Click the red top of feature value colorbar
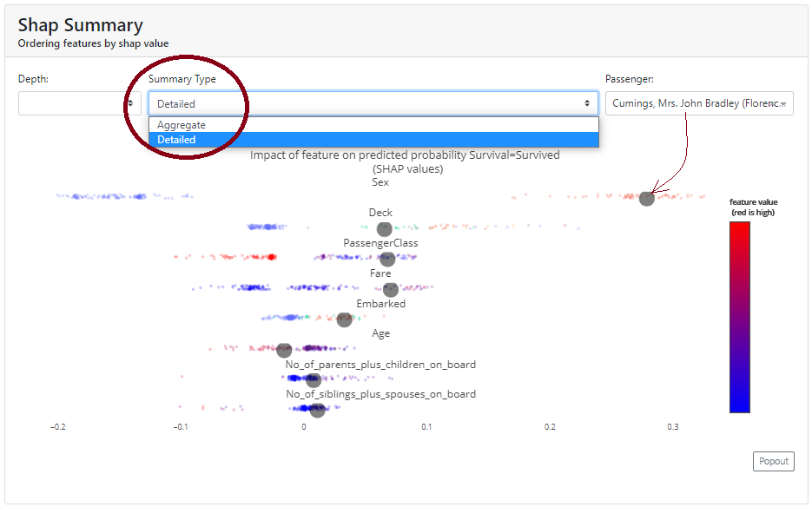 pyautogui.click(x=739, y=227)
